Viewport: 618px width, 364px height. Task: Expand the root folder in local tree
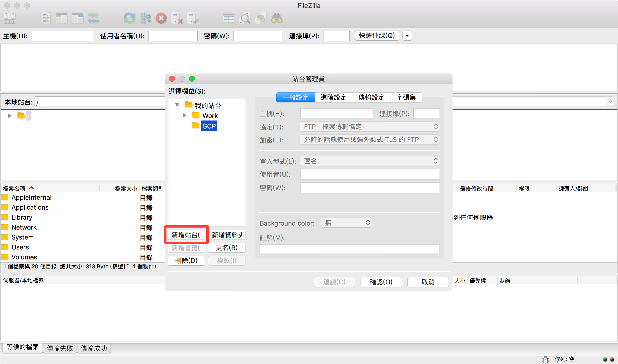click(x=10, y=116)
